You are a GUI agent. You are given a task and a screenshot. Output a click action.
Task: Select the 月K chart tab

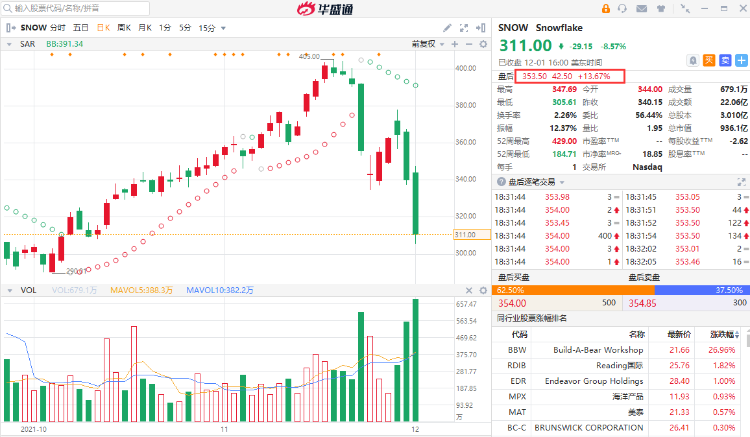point(144,28)
